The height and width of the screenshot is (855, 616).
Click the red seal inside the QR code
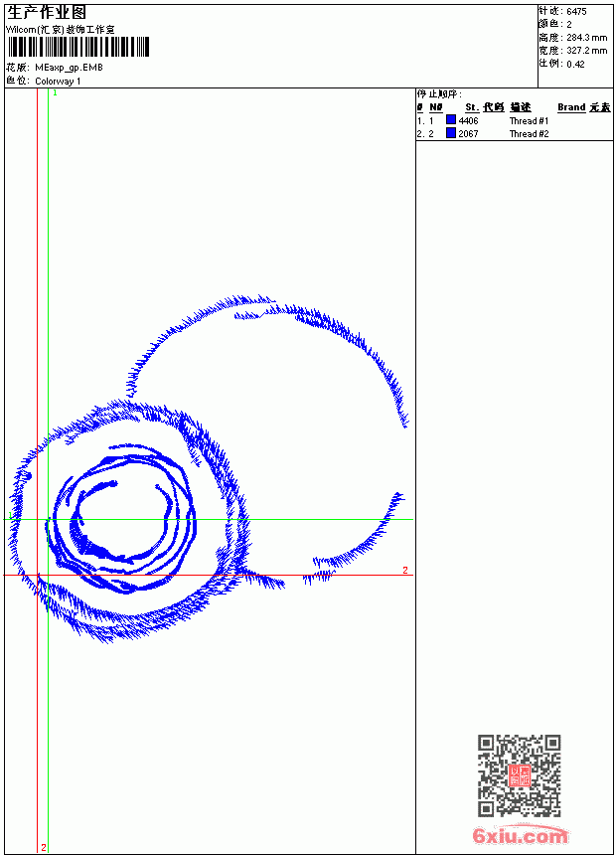[x=519, y=775]
